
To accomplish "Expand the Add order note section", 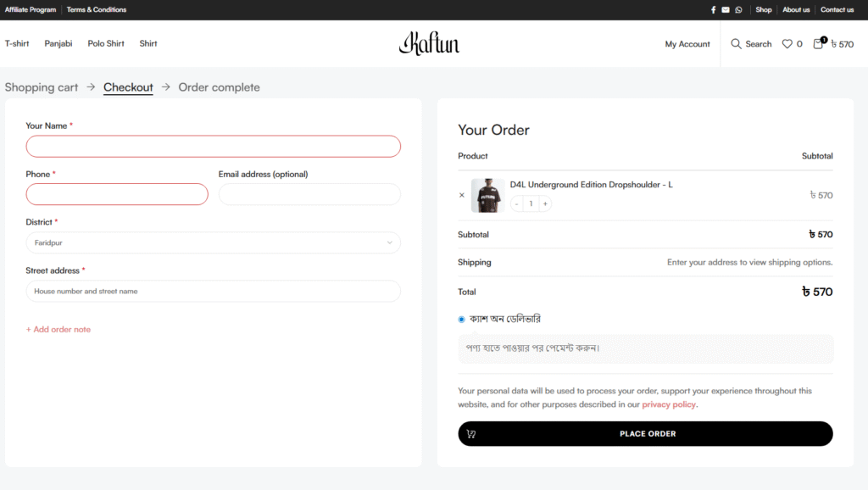I will (58, 329).
